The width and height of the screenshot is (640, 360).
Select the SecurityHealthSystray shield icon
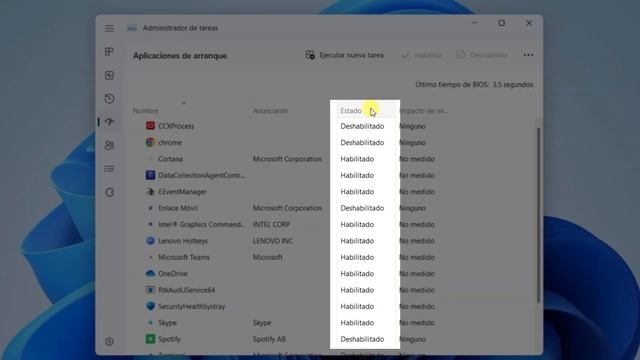150,306
